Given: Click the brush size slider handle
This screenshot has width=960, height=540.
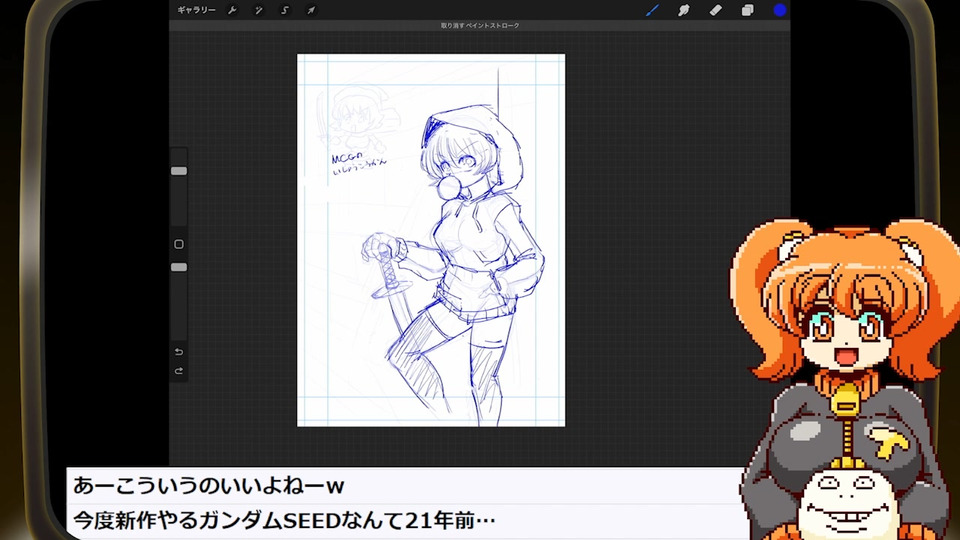Looking at the screenshot, I should pyautogui.click(x=179, y=171).
